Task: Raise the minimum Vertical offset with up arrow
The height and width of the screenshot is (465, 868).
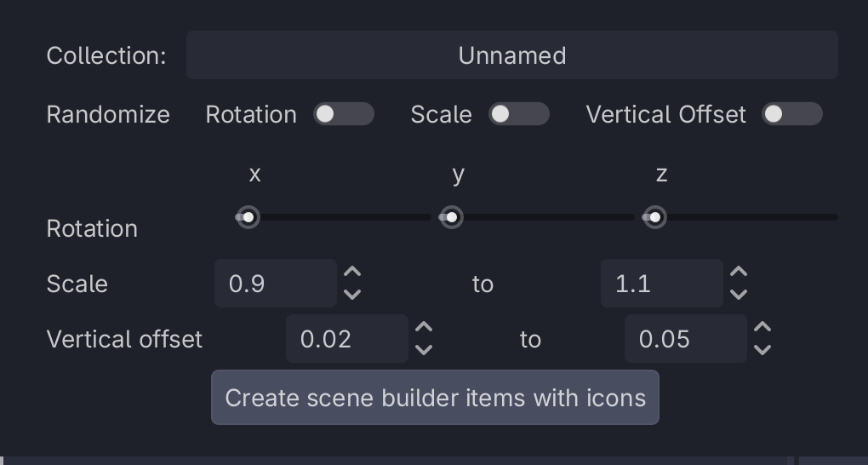Action: 424,328
